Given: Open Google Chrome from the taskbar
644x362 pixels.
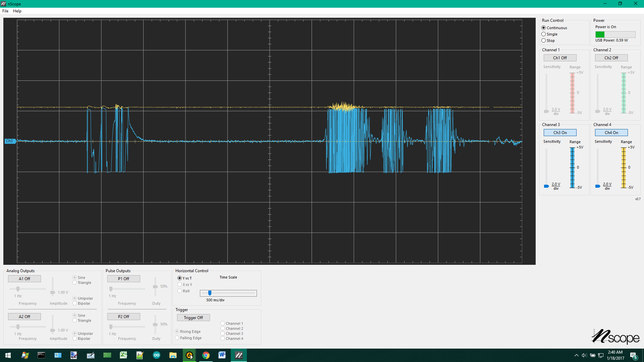Looking at the screenshot, I should click(x=206, y=355).
